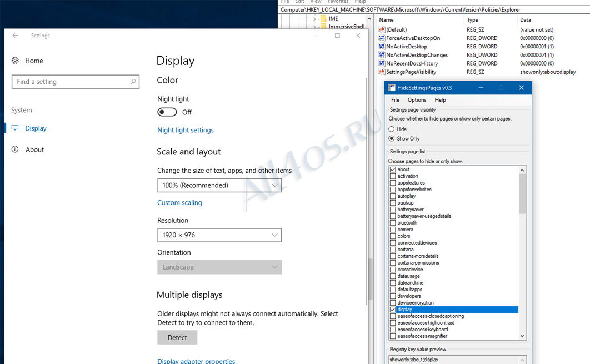Check the appsfeatures checkbox

[393, 183]
